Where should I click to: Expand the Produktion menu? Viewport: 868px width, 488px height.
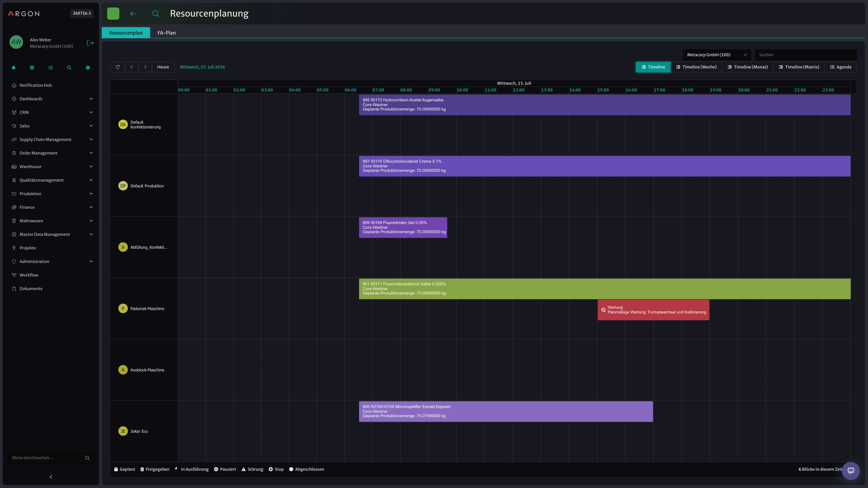tap(51, 194)
